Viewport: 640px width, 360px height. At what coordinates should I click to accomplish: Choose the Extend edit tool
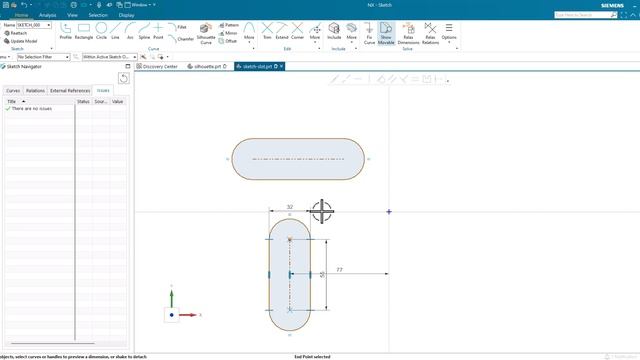click(x=282, y=31)
